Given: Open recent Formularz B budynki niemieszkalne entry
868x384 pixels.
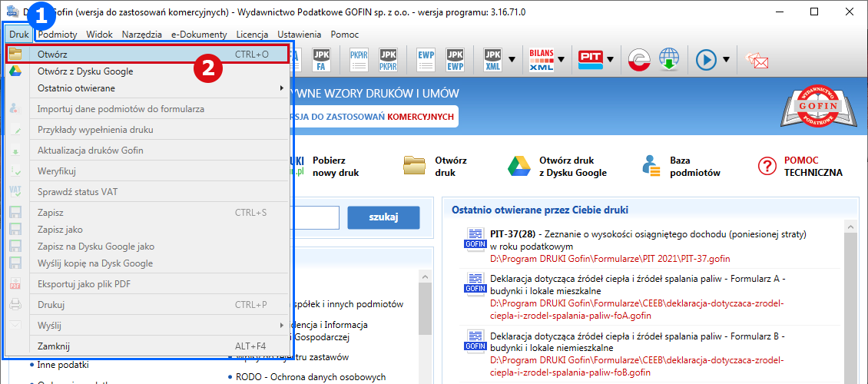Looking at the screenshot, I should (x=637, y=353).
